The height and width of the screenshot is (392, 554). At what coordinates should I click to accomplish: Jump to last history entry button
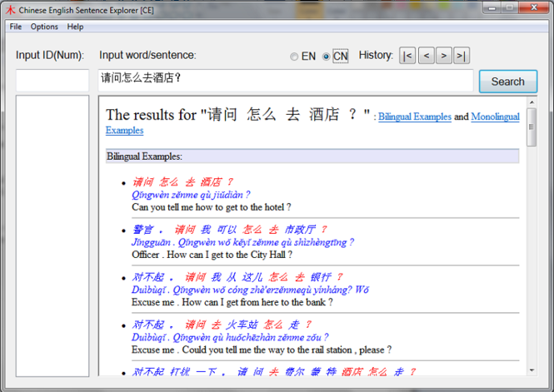click(x=462, y=56)
